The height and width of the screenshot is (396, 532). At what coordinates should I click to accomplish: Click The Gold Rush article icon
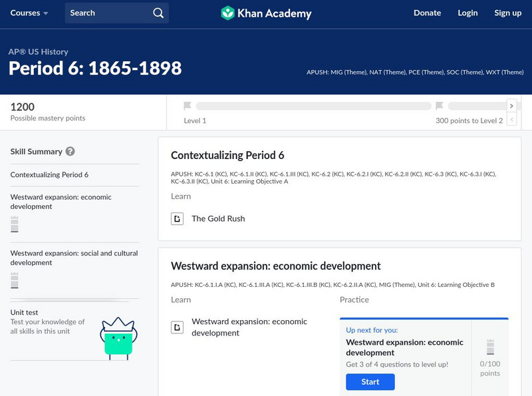[177, 218]
